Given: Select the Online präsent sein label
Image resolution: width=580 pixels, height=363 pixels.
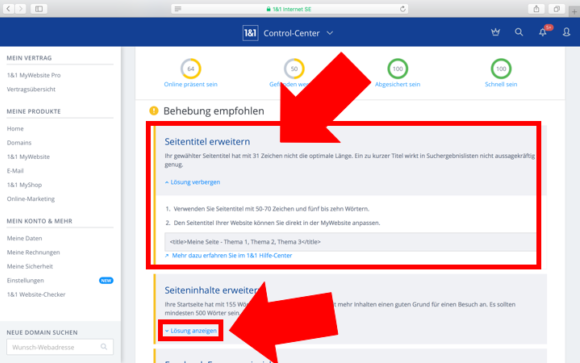Looking at the screenshot, I should click(x=190, y=84).
